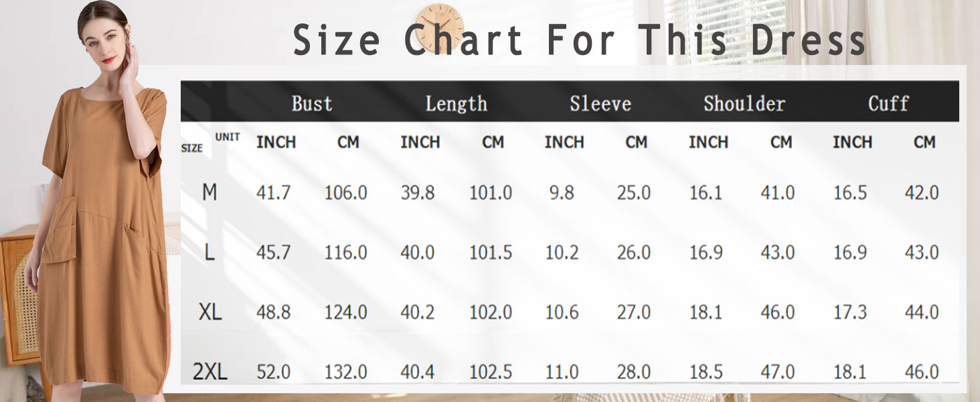Click the 2XL size row label
Image resolution: width=980 pixels, height=402 pixels.
tap(210, 372)
